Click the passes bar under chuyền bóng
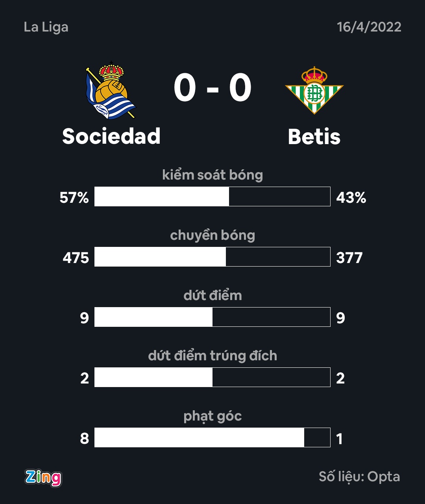 point(212,257)
